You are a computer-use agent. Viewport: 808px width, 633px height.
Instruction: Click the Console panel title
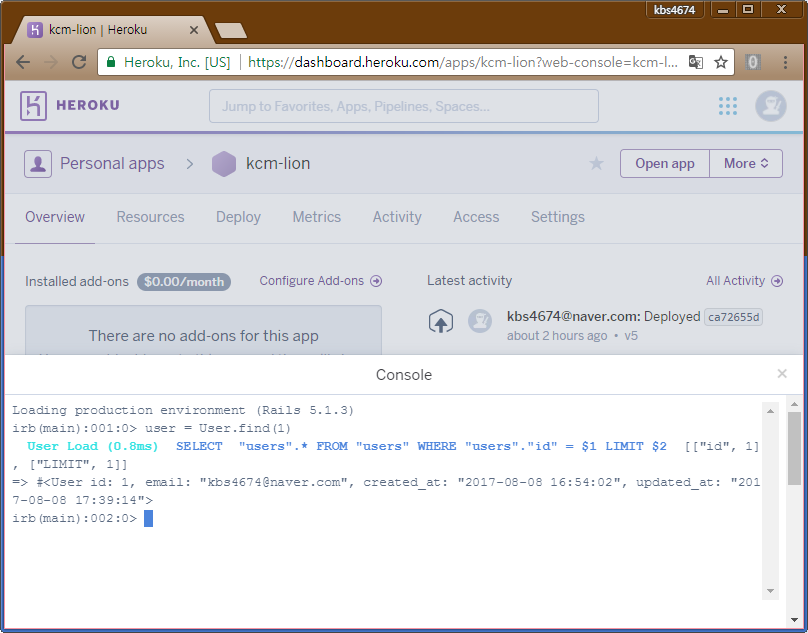click(404, 375)
